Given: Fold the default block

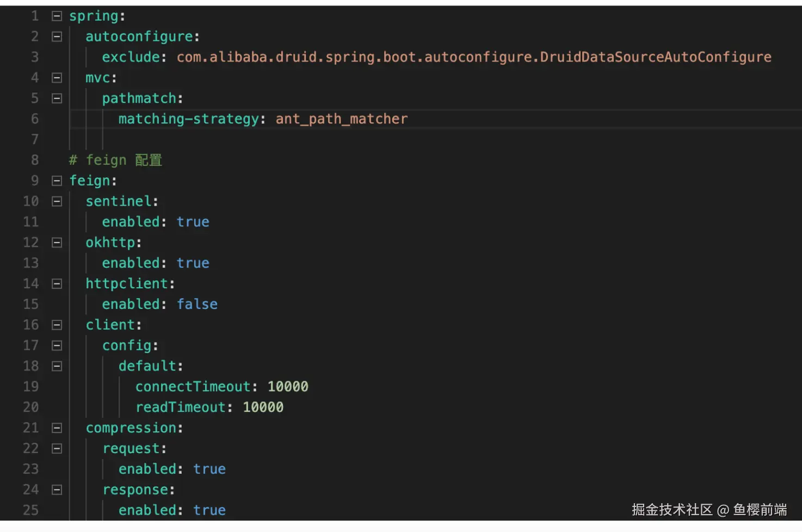Looking at the screenshot, I should tap(57, 366).
